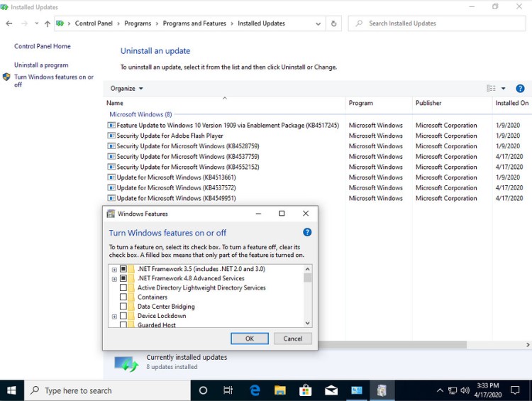Open Microsoft Store from taskbar
The height and width of the screenshot is (401, 532).
pyautogui.click(x=305, y=390)
